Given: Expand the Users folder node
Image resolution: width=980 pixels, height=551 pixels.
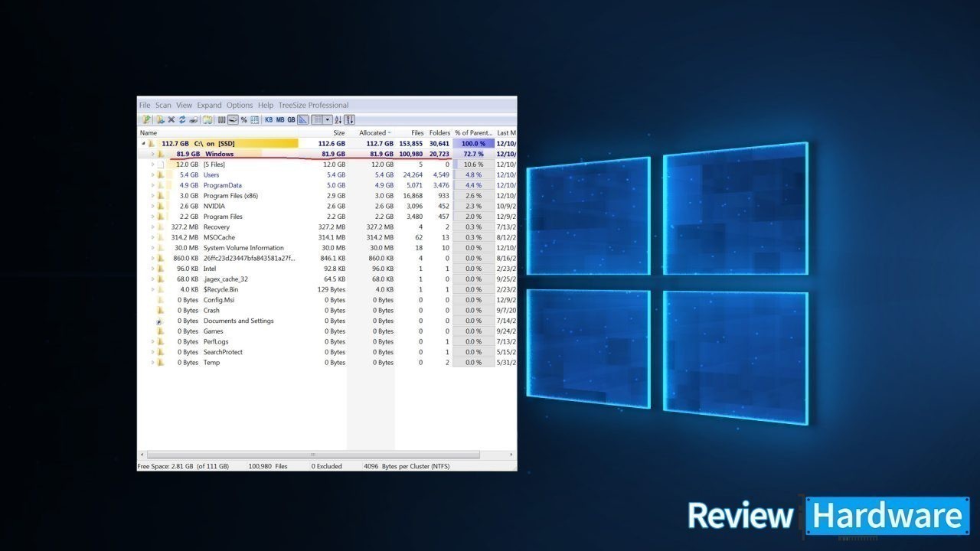Looking at the screenshot, I should pos(152,174).
